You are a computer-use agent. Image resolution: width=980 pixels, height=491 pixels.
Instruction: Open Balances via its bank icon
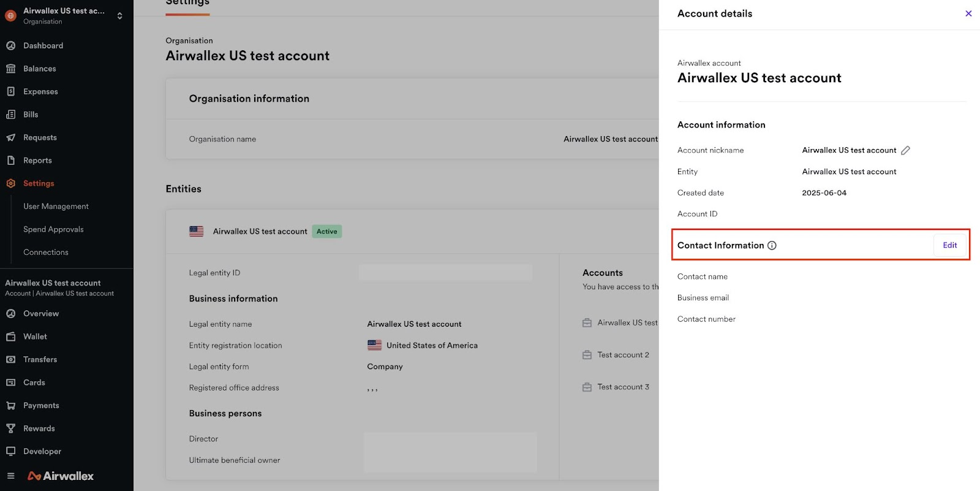(10, 69)
